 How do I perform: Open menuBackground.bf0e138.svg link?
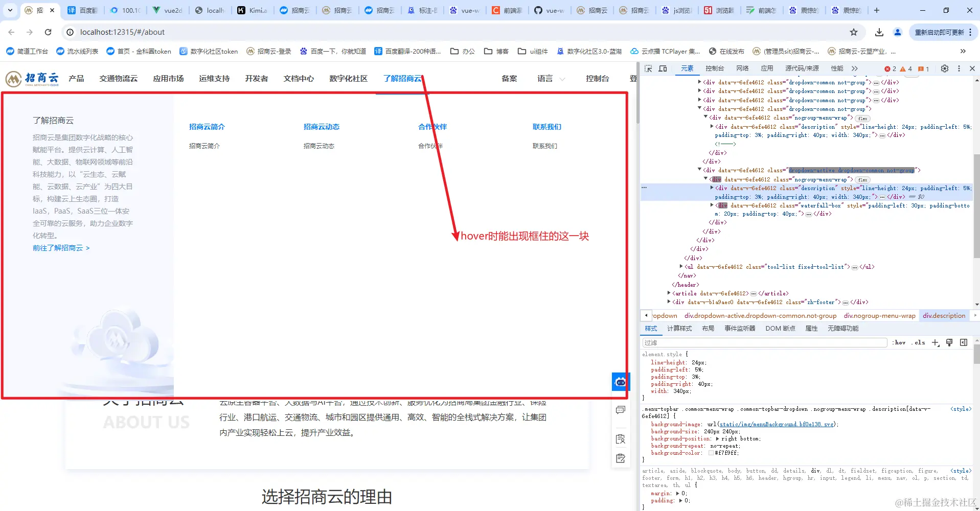tap(777, 425)
